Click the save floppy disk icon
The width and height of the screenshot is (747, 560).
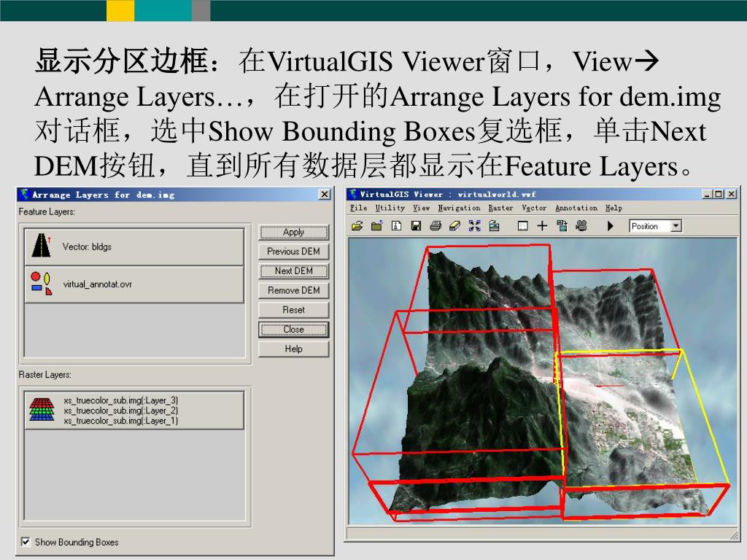416,226
